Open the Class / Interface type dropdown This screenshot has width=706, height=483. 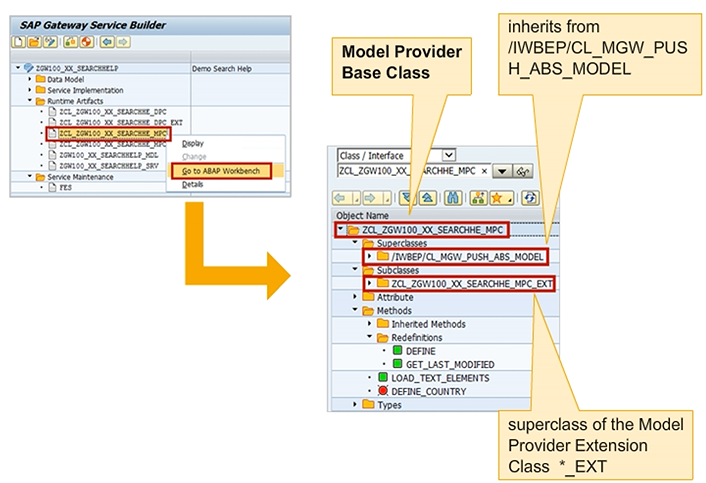point(447,154)
